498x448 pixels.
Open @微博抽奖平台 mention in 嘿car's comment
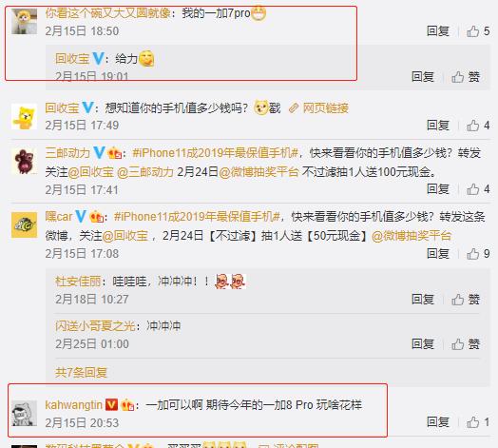[x=412, y=236]
